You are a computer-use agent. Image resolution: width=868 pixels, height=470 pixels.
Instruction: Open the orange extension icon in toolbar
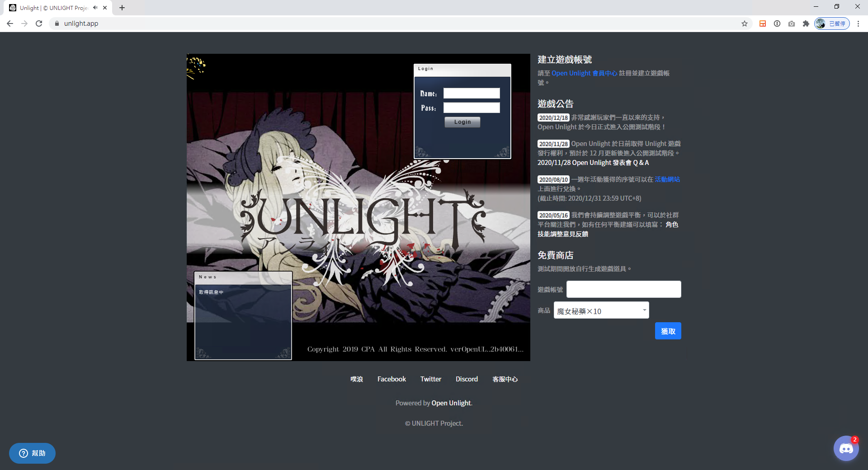763,23
